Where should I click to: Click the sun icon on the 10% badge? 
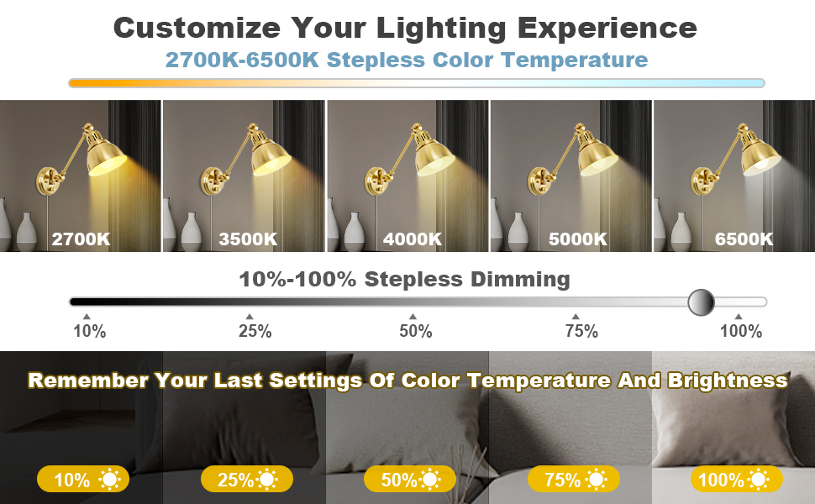click(x=109, y=480)
